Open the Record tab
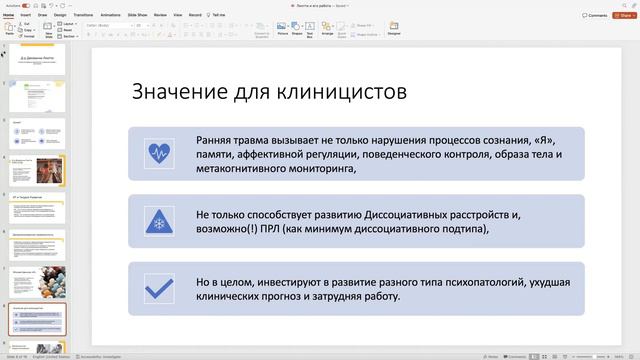The image size is (640, 360). [195, 15]
